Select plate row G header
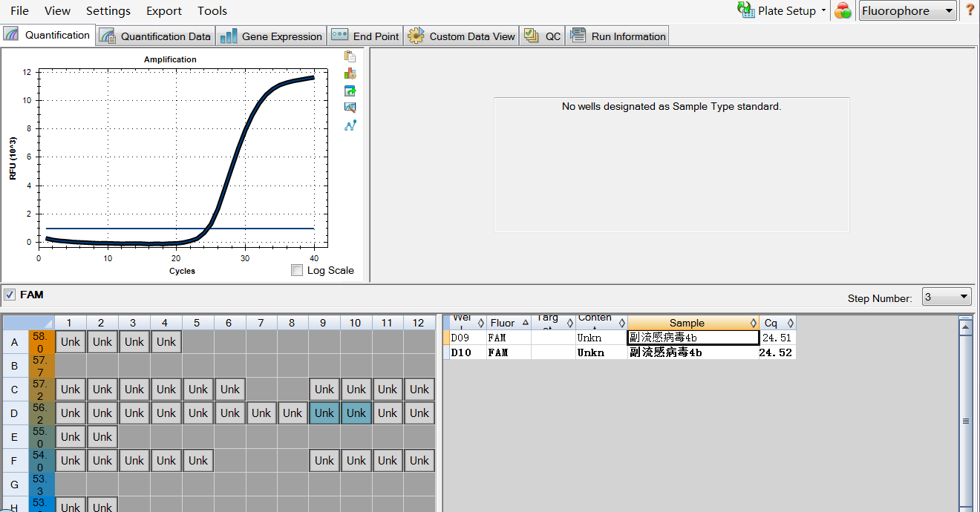Image resolution: width=980 pixels, height=512 pixels. tap(15, 484)
